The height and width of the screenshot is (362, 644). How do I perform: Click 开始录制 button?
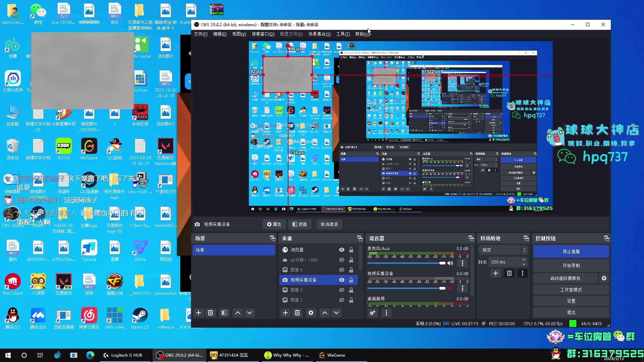click(x=571, y=265)
